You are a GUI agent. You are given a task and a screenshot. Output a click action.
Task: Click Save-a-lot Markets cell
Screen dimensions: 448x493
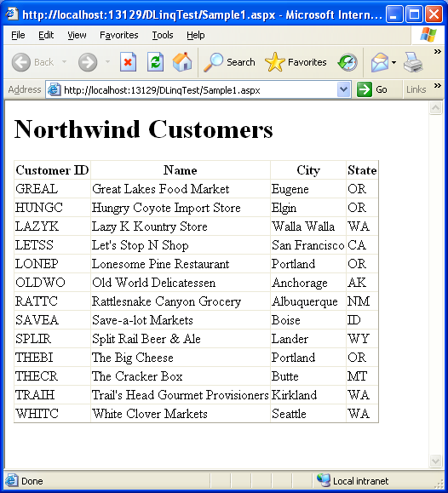[181, 320]
